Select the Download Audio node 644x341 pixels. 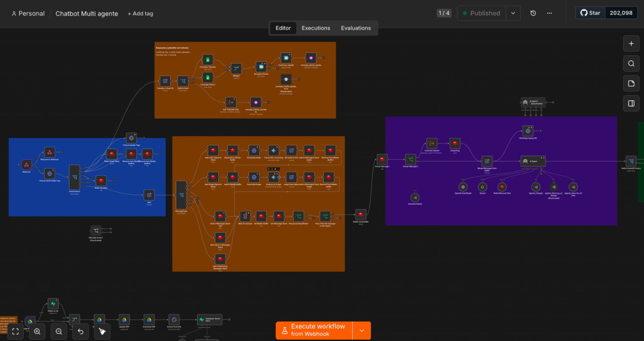tap(254, 150)
